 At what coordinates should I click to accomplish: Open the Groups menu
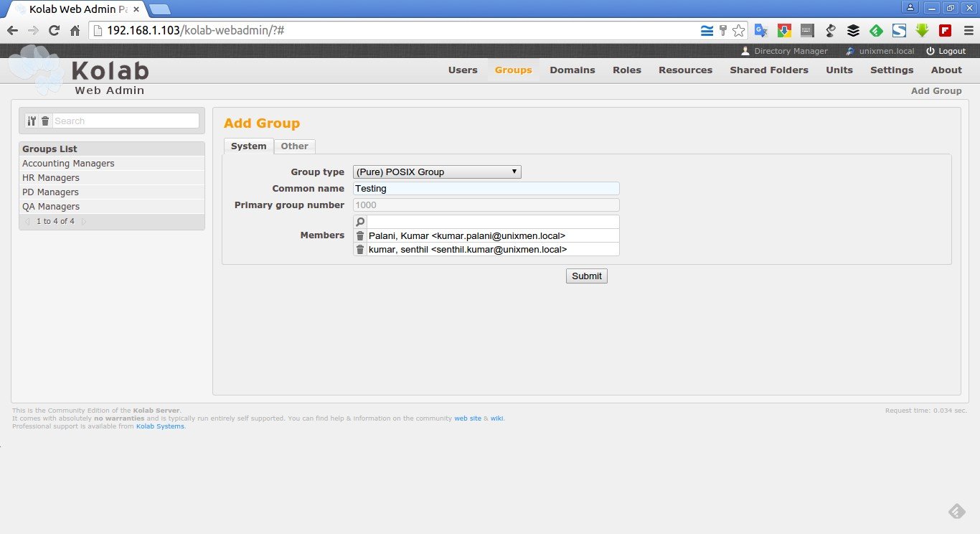[x=514, y=70]
